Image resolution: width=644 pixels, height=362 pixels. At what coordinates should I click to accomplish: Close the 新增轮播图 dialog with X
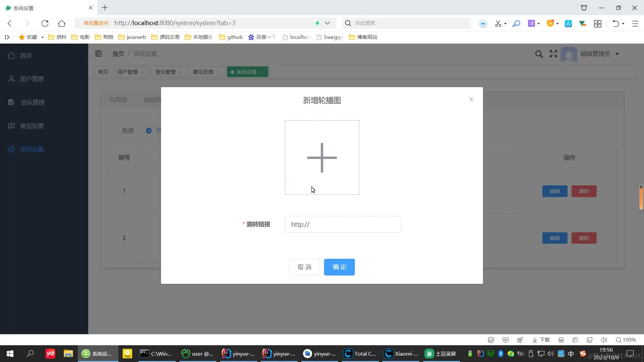pos(471,100)
